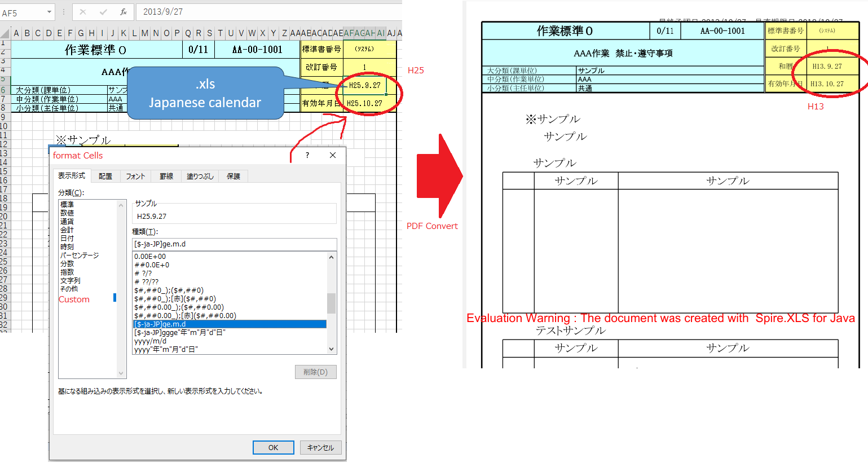Open Insert Function via fx icon
Viewport: 868px width, 467px height.
click(x=123, y=12)
